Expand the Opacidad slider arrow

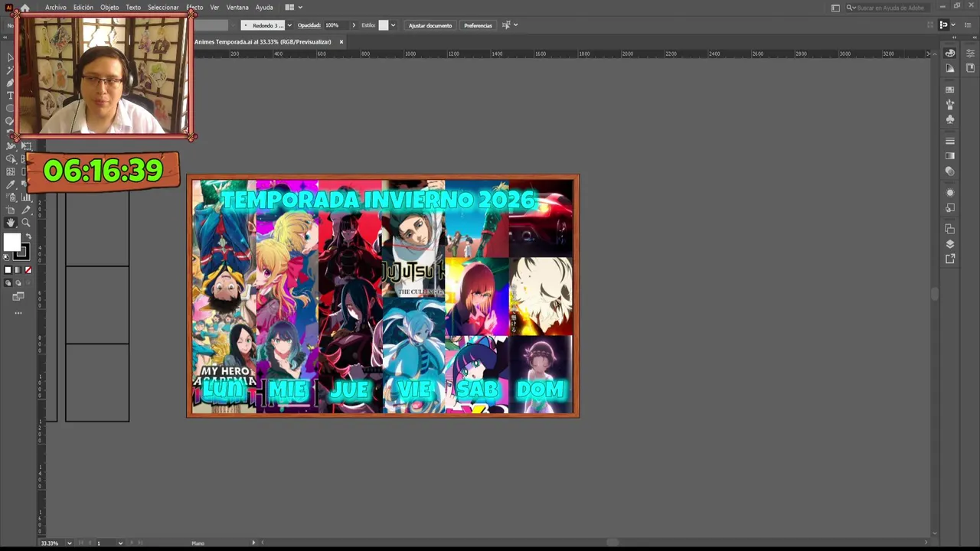coord(354,25)
